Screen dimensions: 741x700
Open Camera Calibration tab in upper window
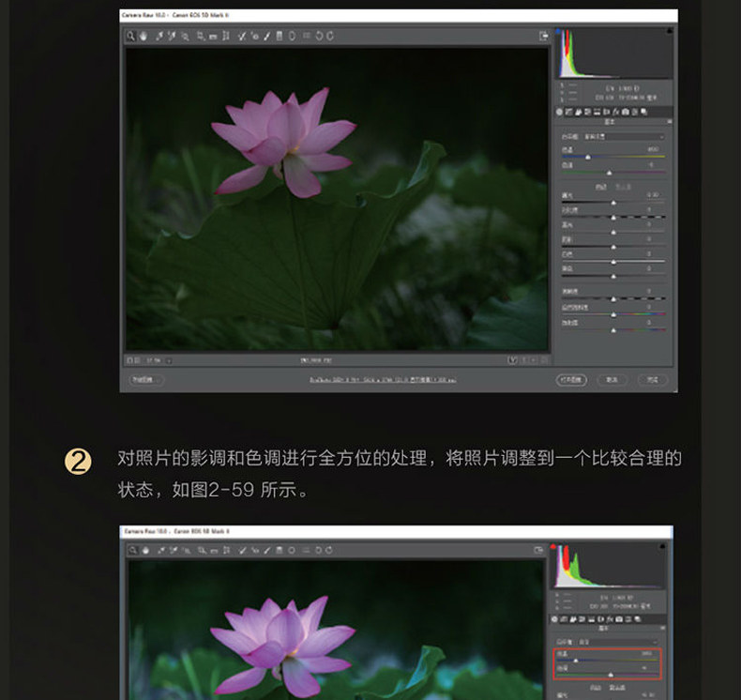pos(626,112)
